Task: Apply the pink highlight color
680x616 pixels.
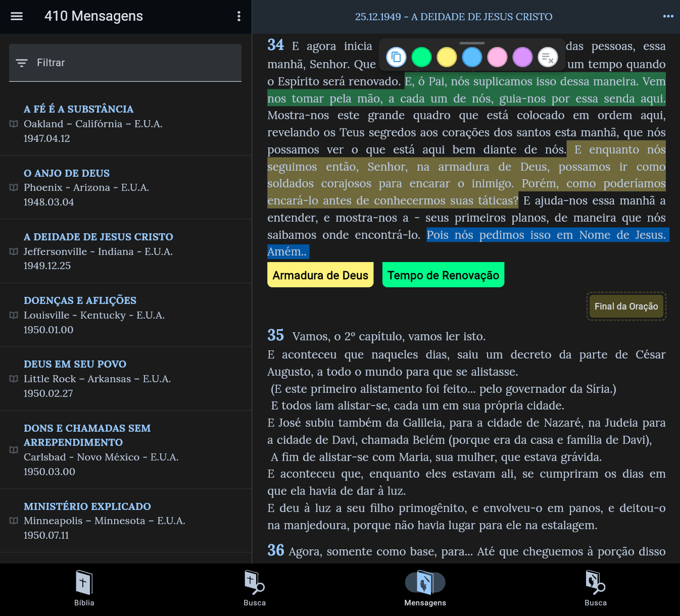Action: click(497, 57)
